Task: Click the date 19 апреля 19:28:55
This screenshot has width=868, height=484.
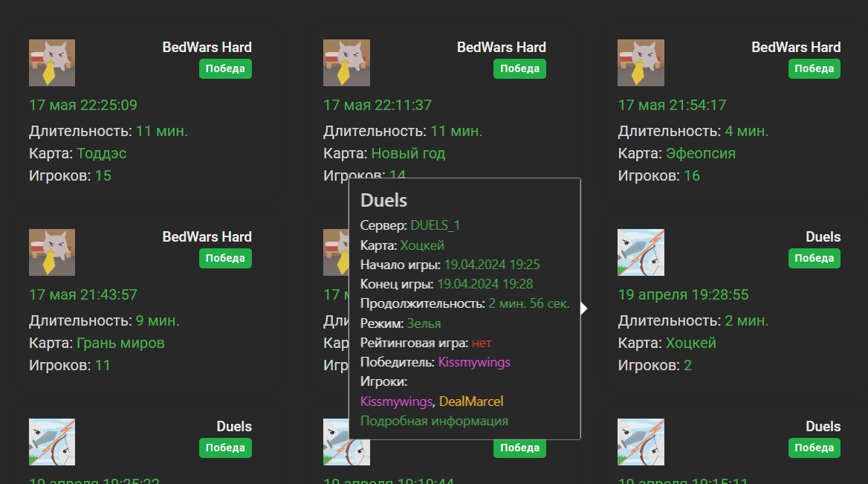Action: point(683,294)
